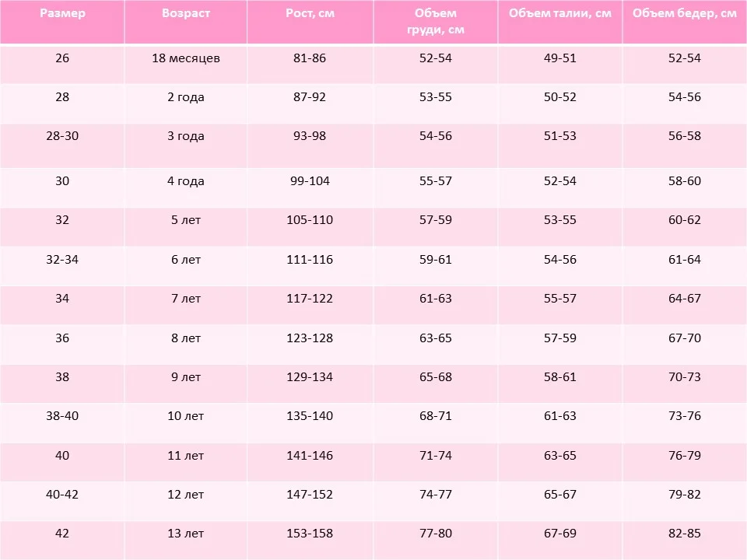This screenshot has height=560, width=747.
Task: Select waist value 55-57
Action: [559, 299]
